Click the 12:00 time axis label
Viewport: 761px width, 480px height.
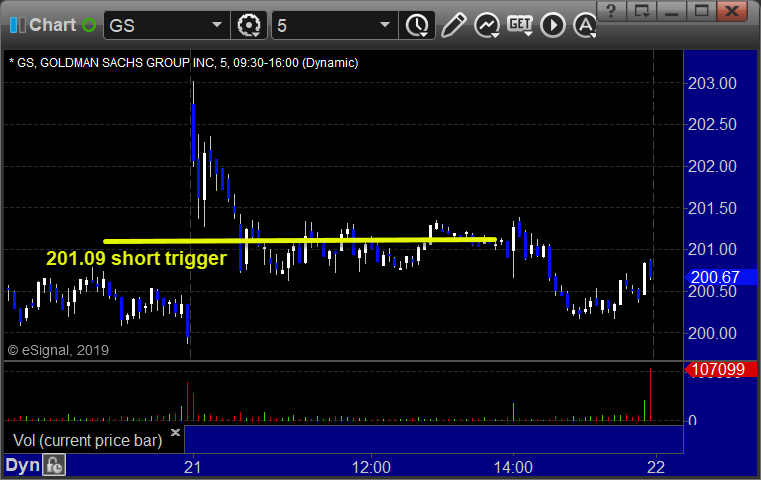(371, 467)
